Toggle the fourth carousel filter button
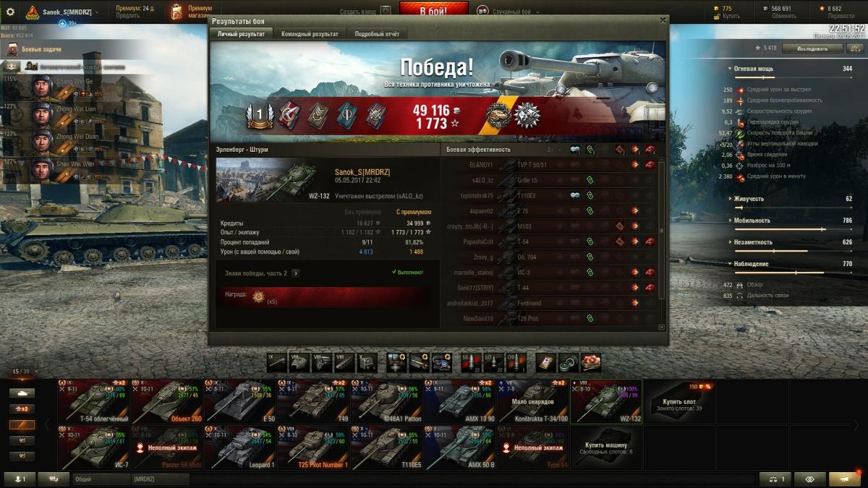The image size is (868, 488). (22, 440)
